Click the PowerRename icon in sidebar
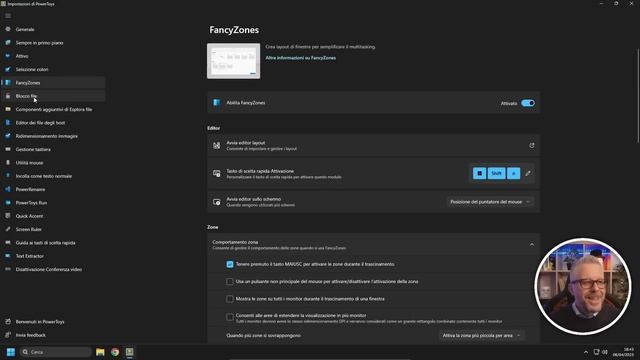Image resolution: width=640 pixels, height=360 pixels. [8, 189]
